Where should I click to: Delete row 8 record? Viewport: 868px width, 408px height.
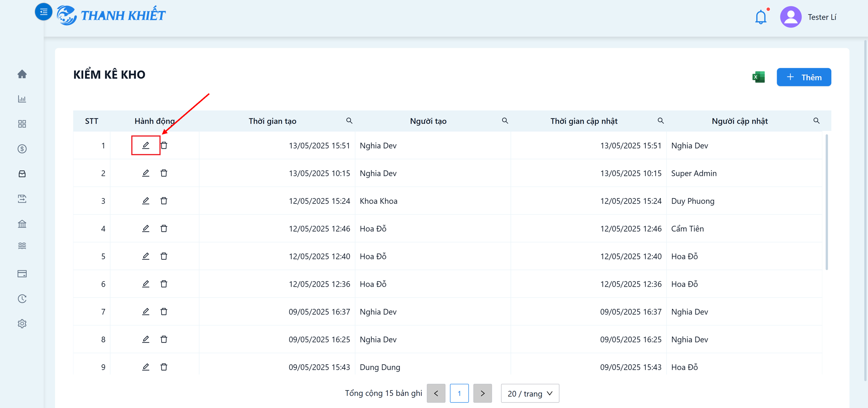click(x=164, y=339)
